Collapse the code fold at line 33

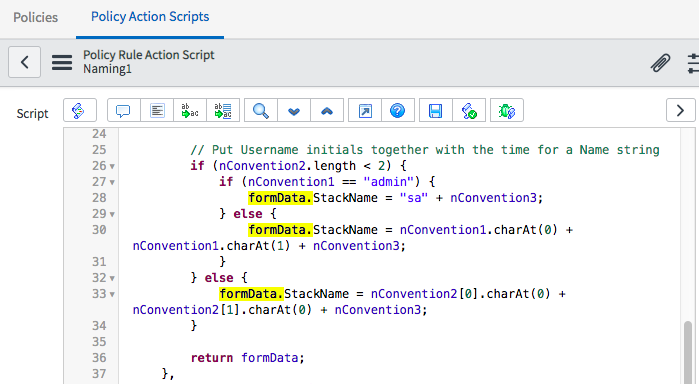point(112,295)
